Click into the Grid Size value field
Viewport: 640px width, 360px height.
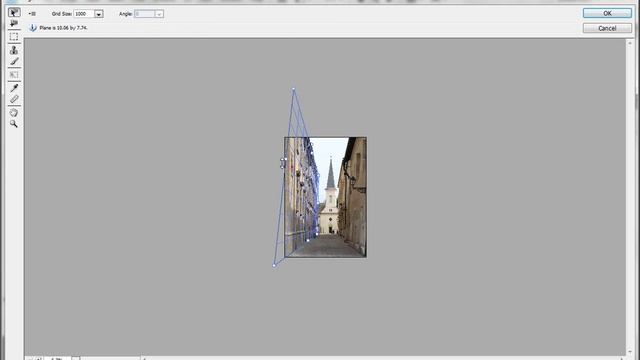coord(84,14)
